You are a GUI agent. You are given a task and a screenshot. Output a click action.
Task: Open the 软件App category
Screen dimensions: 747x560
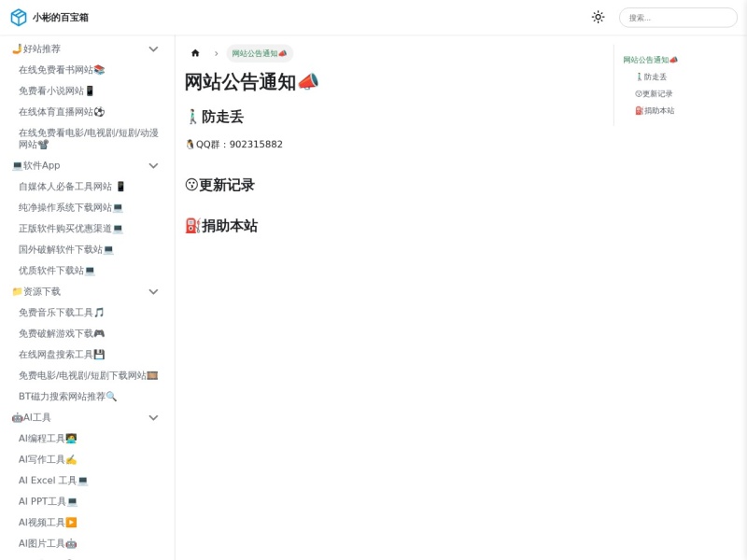tap(36, 166)
